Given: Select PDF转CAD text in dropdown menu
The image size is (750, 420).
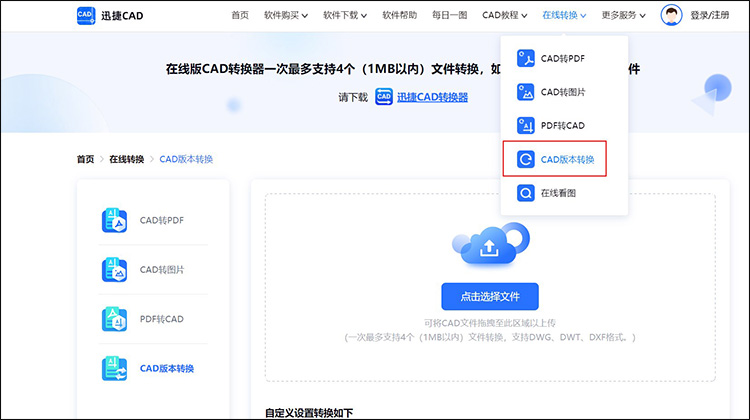Looking at the screenshot, I should click(562, 126).
